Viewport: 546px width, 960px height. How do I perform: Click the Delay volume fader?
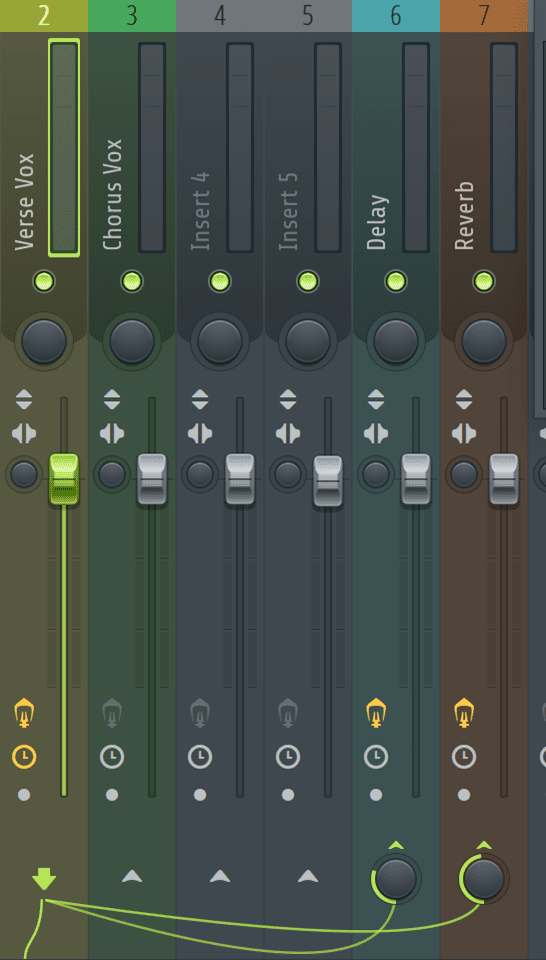tap(416, 479)
